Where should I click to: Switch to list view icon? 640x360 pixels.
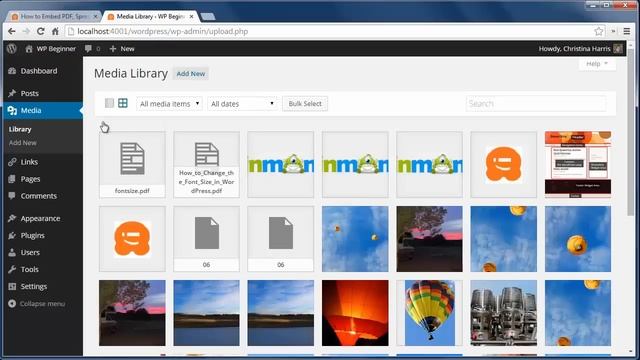[x=109, y=103]
